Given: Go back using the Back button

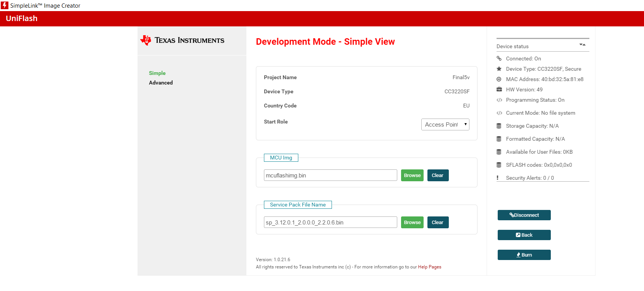Looking at the screenshot, I should tap(524, 235).
